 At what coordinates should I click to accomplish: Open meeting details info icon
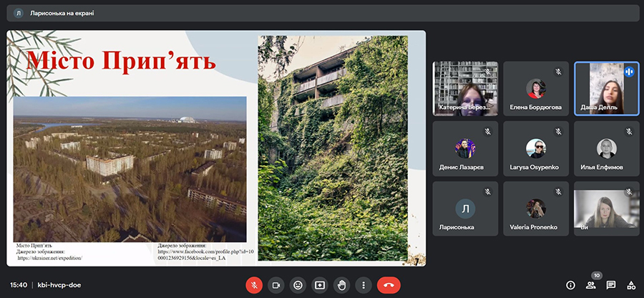click(x=570, y=285)
